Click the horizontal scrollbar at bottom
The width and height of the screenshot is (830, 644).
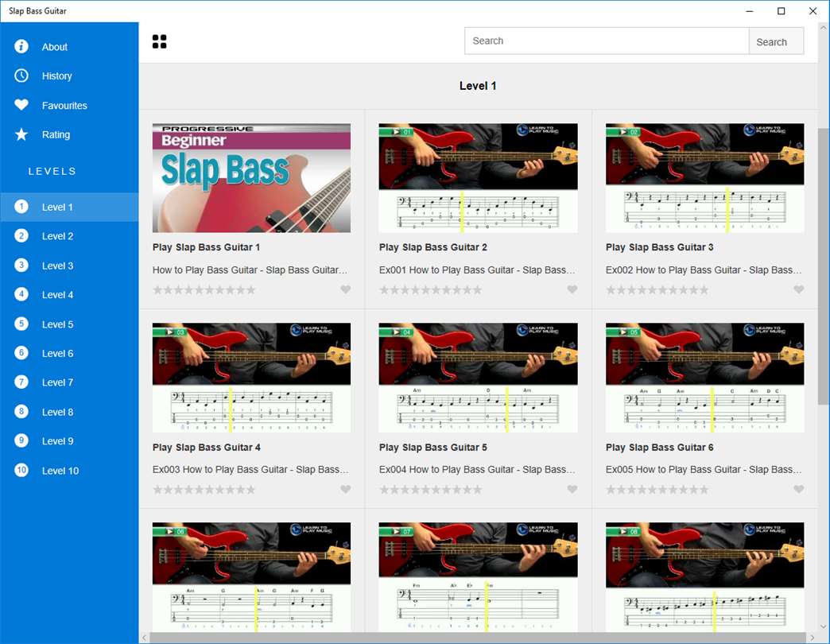tap(479, 638)
